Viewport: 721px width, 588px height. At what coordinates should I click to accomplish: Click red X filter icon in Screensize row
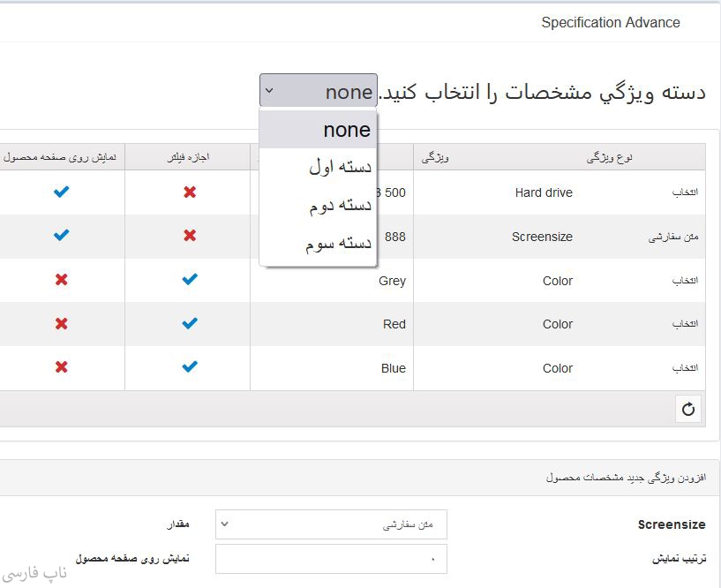point(189,236)
